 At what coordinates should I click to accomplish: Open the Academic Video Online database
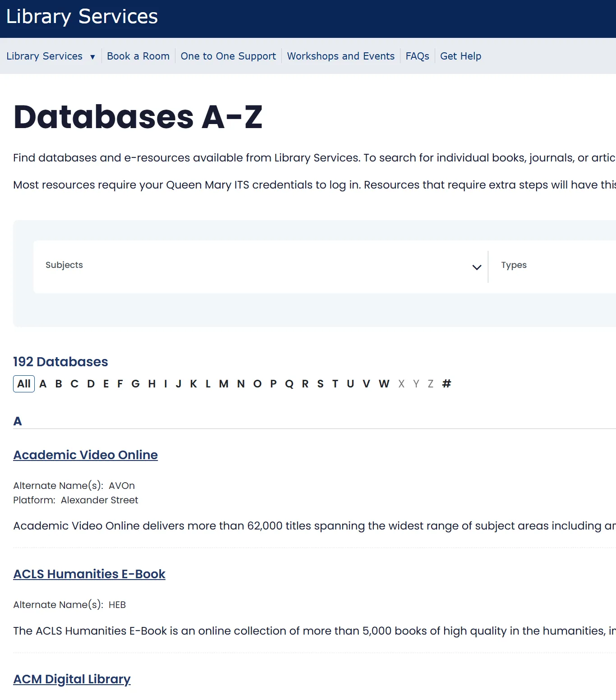coord(86,455)
